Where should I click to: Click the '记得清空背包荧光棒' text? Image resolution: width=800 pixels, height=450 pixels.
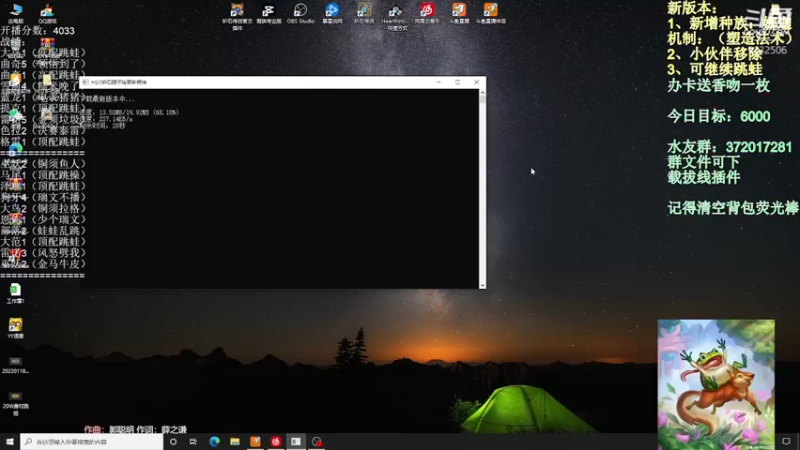733,208
